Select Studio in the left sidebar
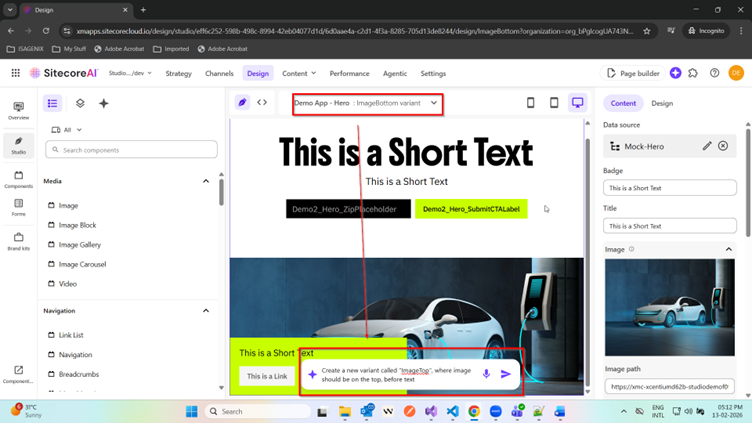 pos(18,145)
